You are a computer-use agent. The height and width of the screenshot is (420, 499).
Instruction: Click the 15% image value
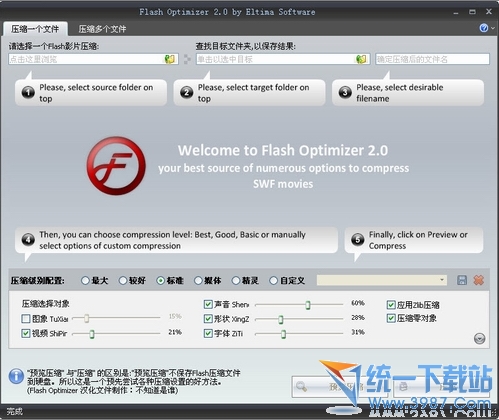point(175,316)
